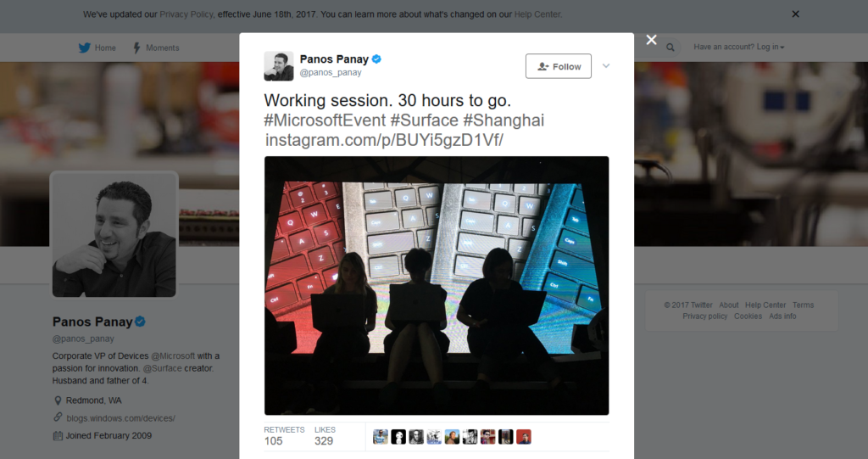Click the first liker avatar thumbnail

(381, 437)
